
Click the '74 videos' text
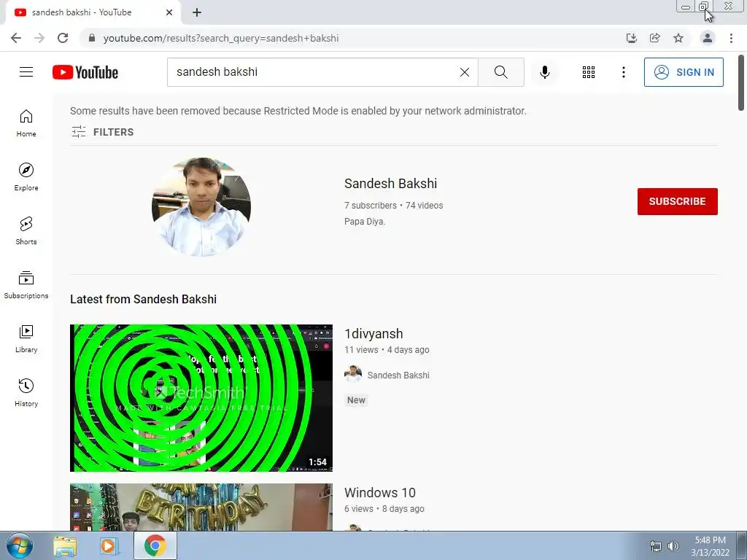tap(424, 205)
